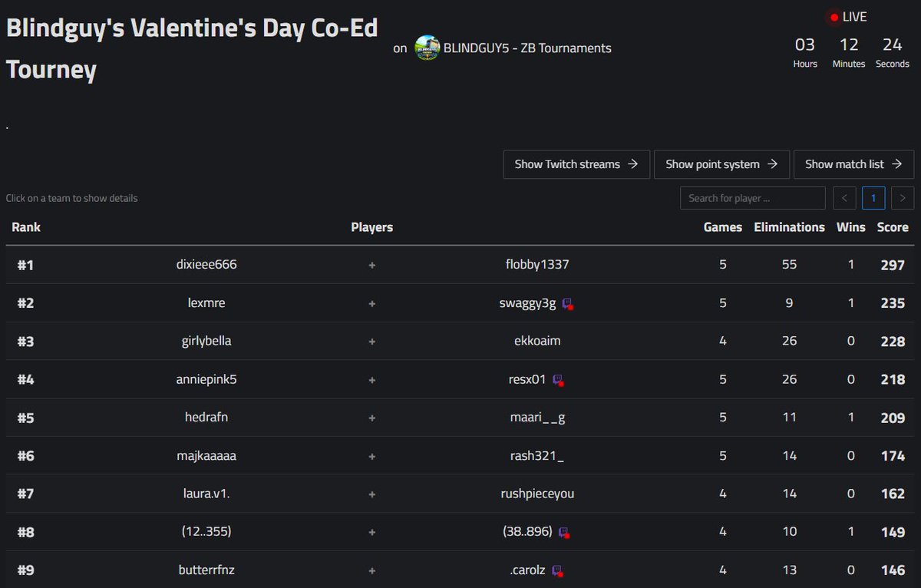Open BLINDGUY5 - ZB Tournaments link
This screenshot has height=588, width=921.
[x=527, y=48]
